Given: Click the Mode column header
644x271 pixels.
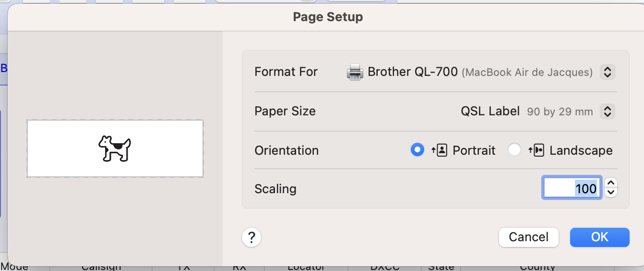Looking at the screenshot, I should click(x=14, y=267).
